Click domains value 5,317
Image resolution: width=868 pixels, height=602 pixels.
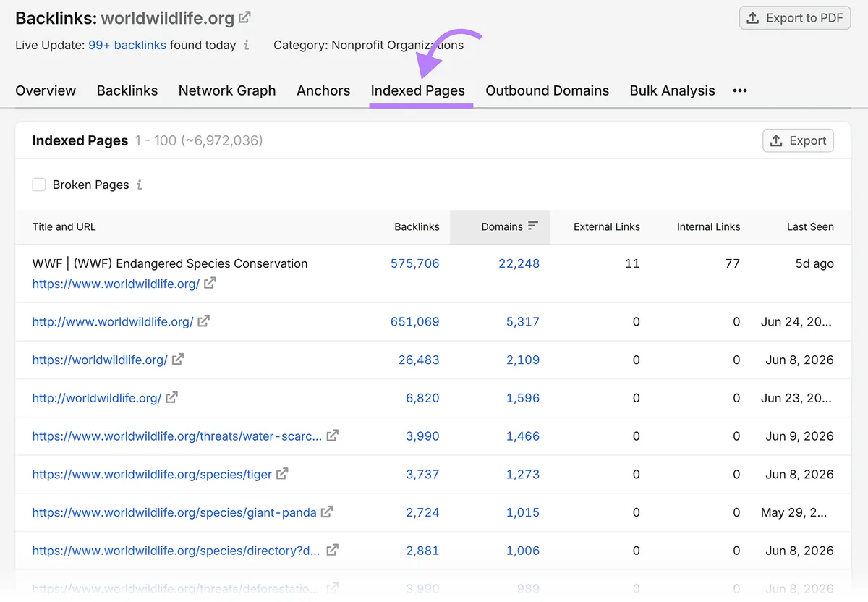point(523,321)
